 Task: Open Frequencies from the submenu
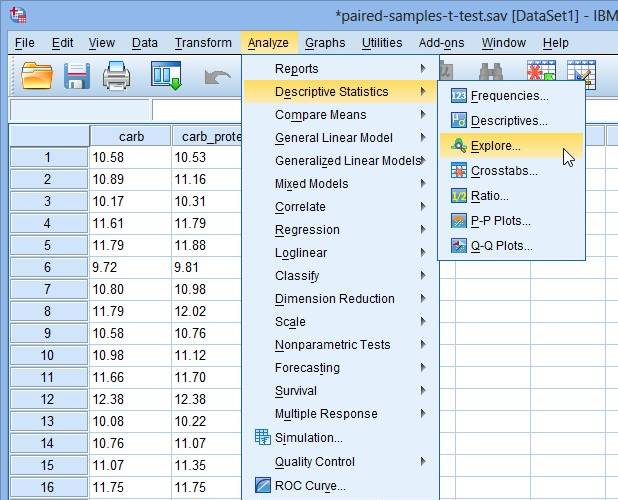click(x=509, y=96)
